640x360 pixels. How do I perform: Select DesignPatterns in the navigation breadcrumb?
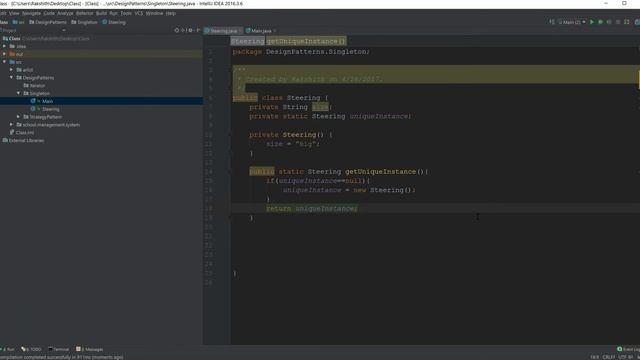click(x=48, y=22)
